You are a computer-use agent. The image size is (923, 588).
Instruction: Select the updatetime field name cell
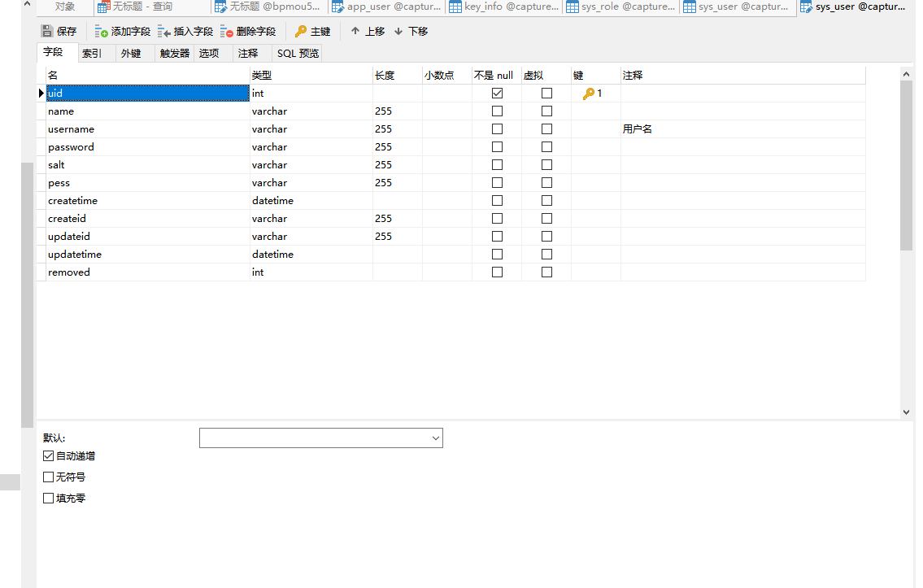tap(148, 255)
